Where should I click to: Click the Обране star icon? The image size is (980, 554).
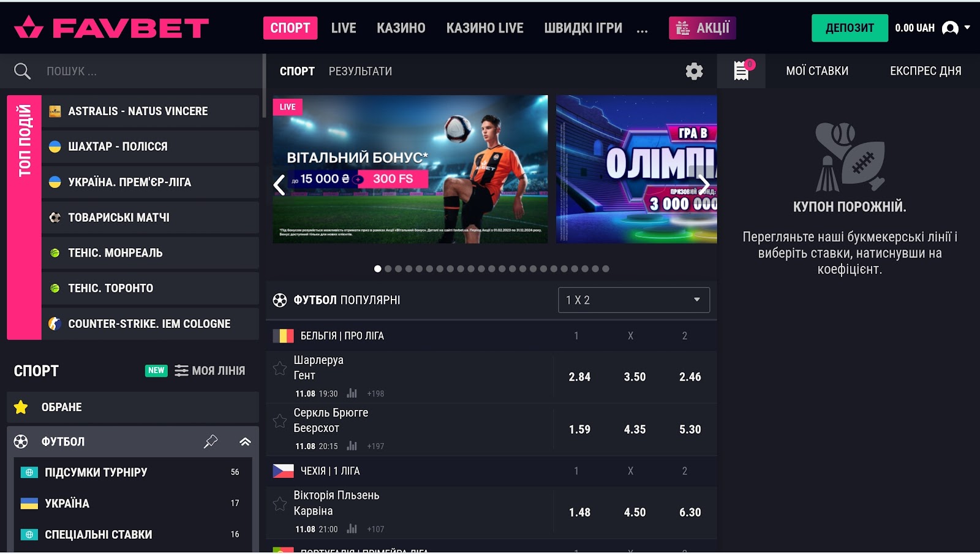point(21,407)
